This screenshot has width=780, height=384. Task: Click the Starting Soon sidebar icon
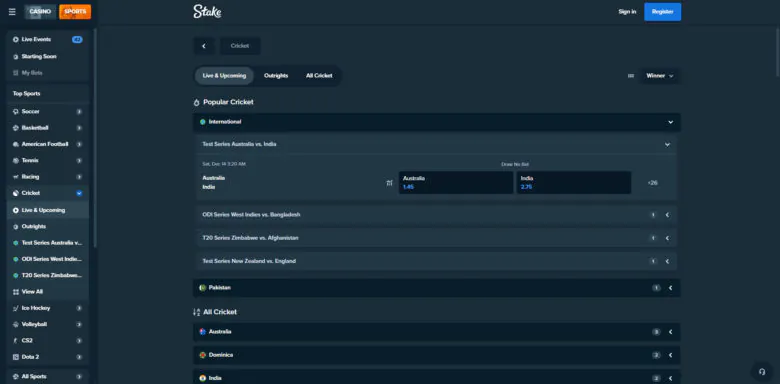pos(15,57)
